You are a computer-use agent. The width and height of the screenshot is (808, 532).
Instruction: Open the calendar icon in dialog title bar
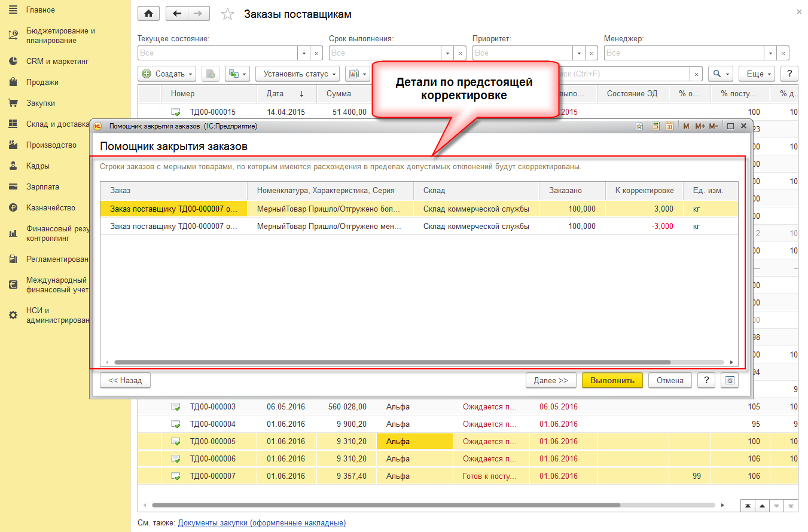[669, 126]
